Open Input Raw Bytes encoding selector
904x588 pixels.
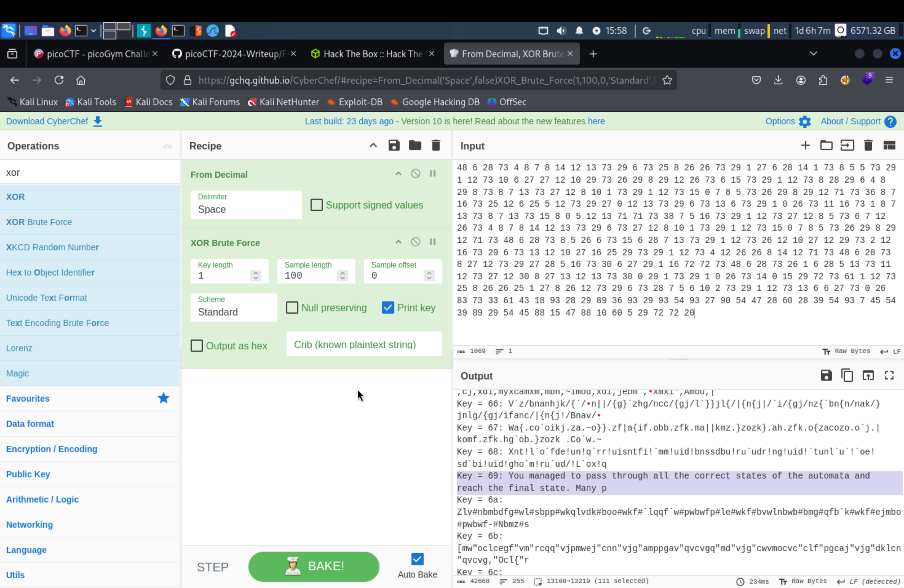[846, 351]
